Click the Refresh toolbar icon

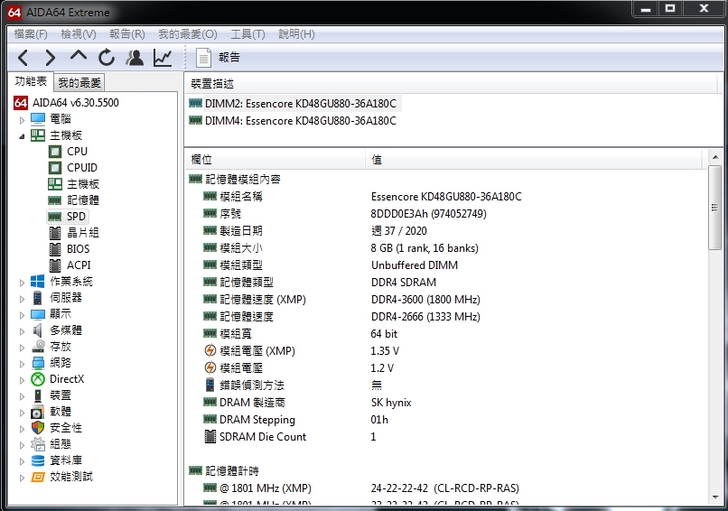click(106, 58)
